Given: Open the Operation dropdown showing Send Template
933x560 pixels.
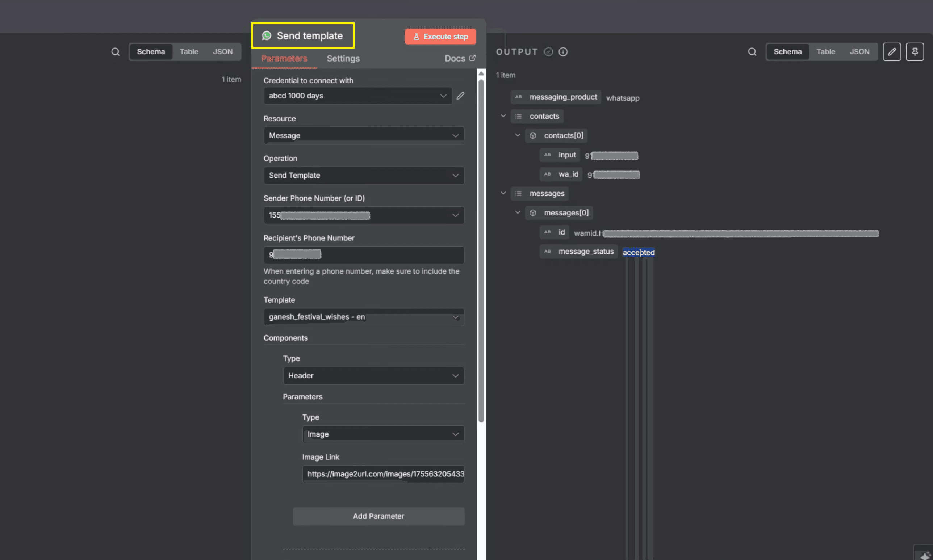Looking at the screenshot, I should [364, 176].
